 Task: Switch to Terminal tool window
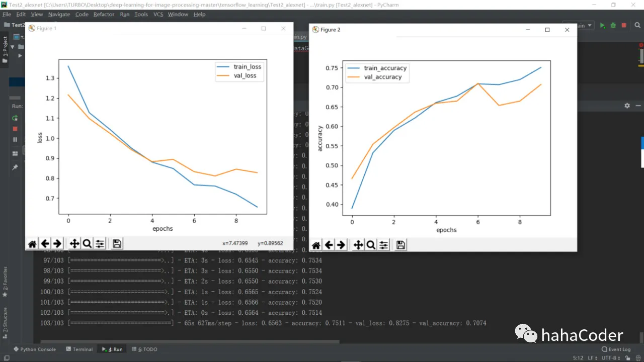pyautogui.click(x=79, y=349)
